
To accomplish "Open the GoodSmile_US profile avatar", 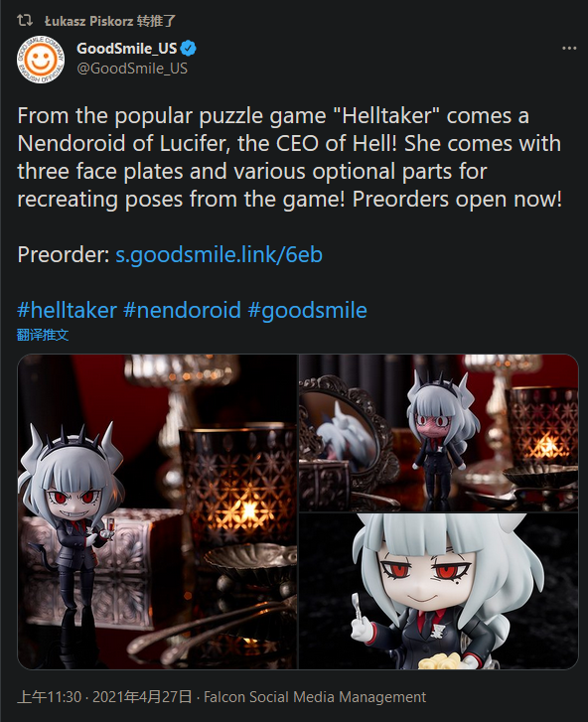I will click(x=41, y=60).
